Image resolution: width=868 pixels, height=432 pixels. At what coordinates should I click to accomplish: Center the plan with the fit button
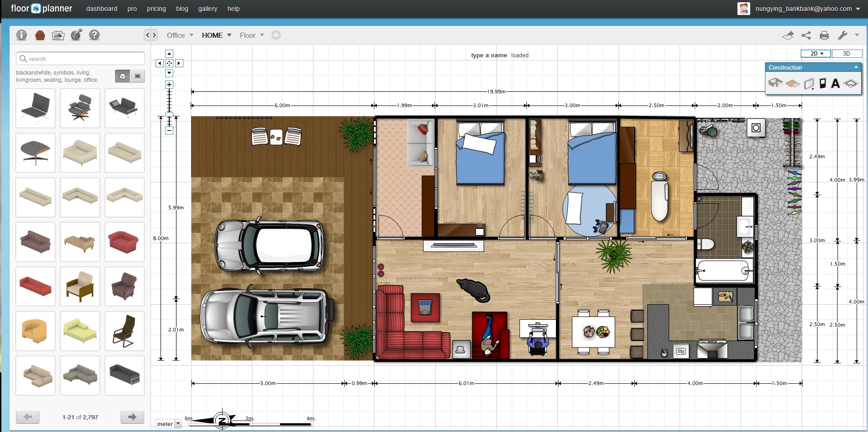pos(169,63)
